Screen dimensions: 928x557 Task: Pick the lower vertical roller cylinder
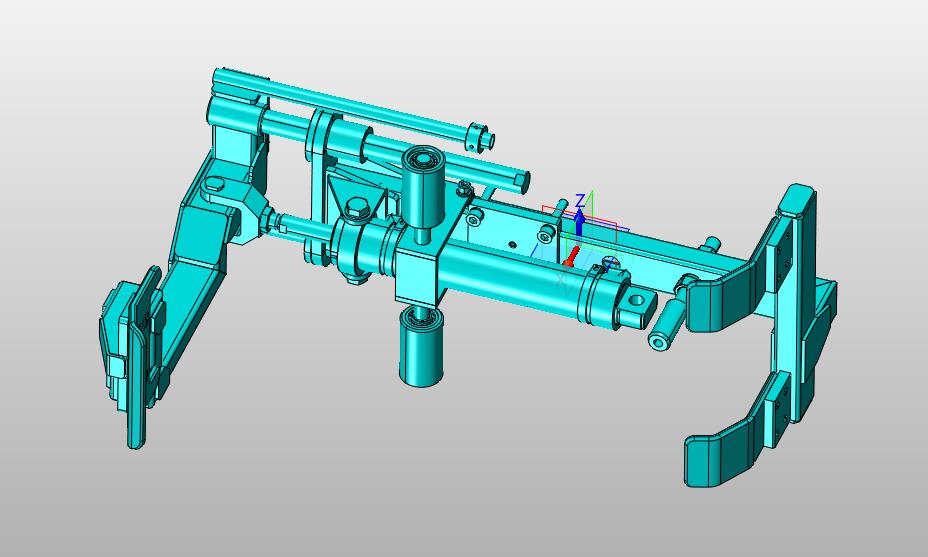(421, 347)
